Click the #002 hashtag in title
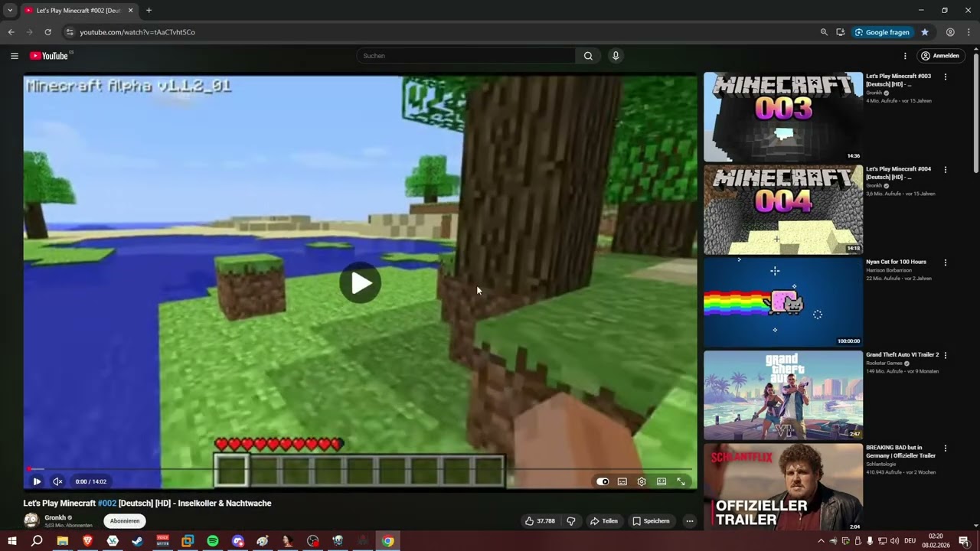The image size is (980, 551). pyautogui.click(x=106, y=504)
